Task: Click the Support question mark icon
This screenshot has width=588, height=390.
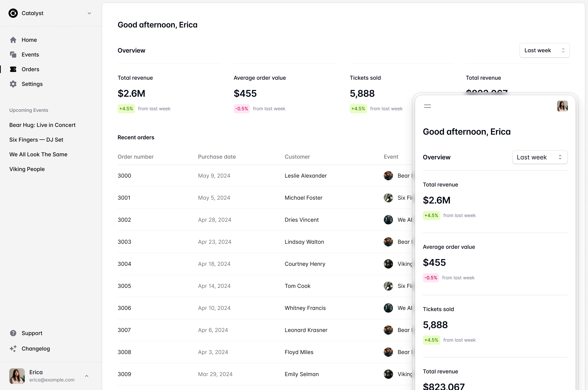Action: (13, 333)
